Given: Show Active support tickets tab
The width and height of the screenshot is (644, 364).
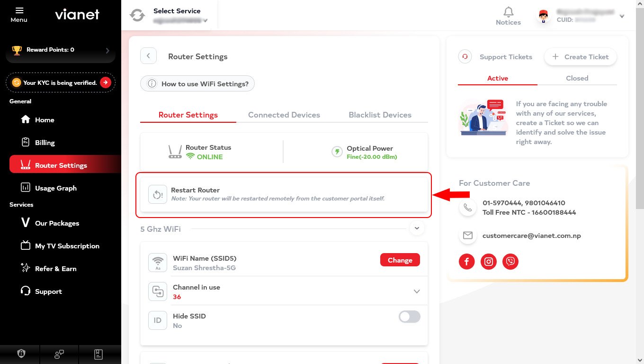Looking at the screenshot, I should coord(498,78).
